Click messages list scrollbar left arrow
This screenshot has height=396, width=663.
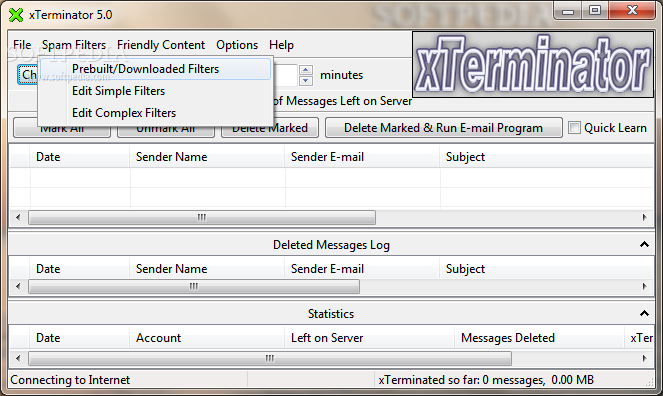click(18, 217)
